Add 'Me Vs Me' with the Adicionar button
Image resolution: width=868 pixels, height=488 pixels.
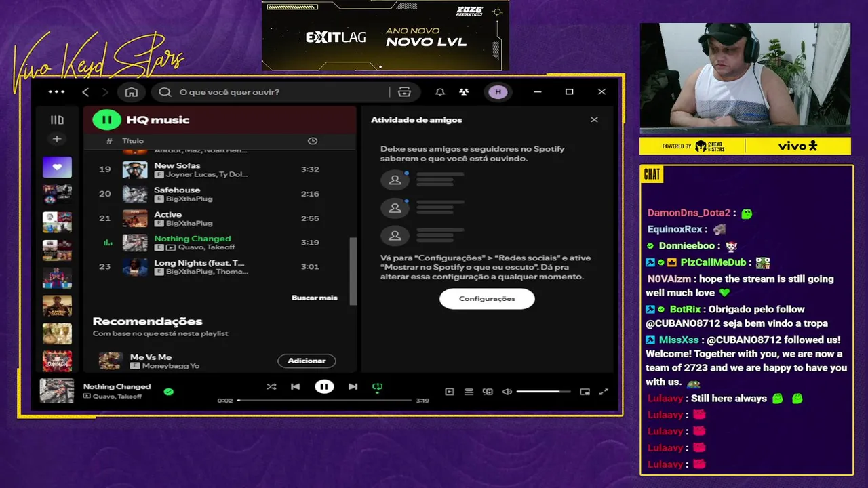pos(307,361)
